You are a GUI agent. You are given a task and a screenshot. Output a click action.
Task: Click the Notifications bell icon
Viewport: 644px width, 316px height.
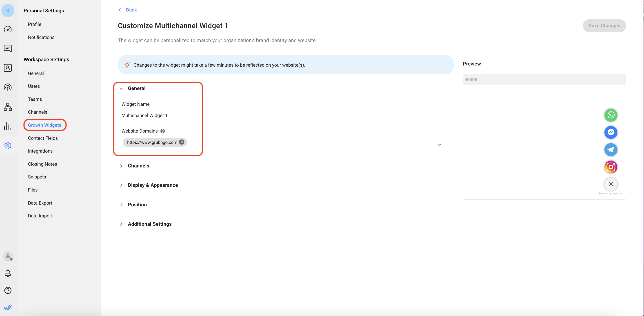point(8,273)
